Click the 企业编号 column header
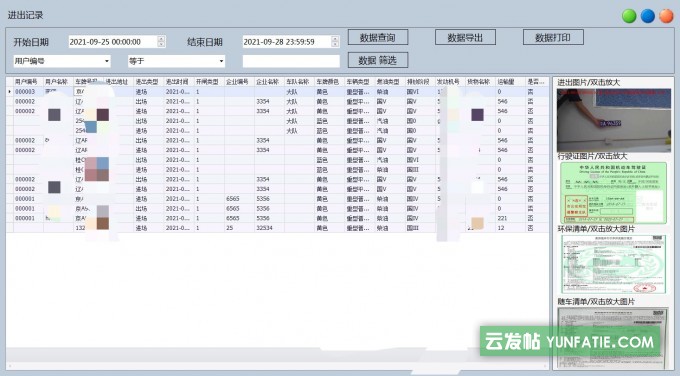Screen dimensions: 680x376 (239, 82)
